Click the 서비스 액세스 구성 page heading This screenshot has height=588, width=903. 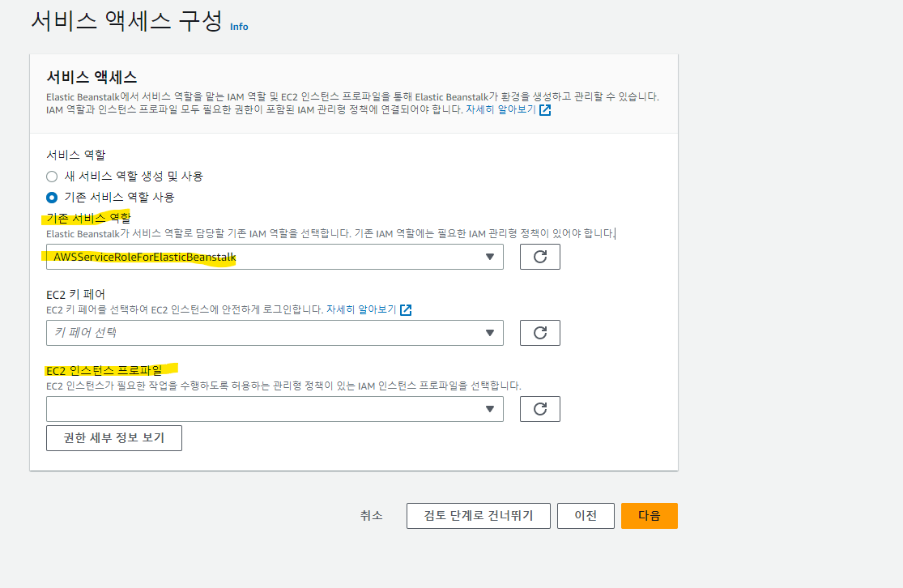coord(126,22)
